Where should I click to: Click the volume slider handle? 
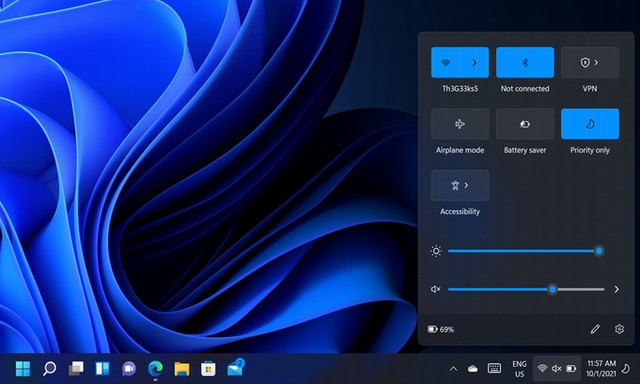(x=552, y=289)
